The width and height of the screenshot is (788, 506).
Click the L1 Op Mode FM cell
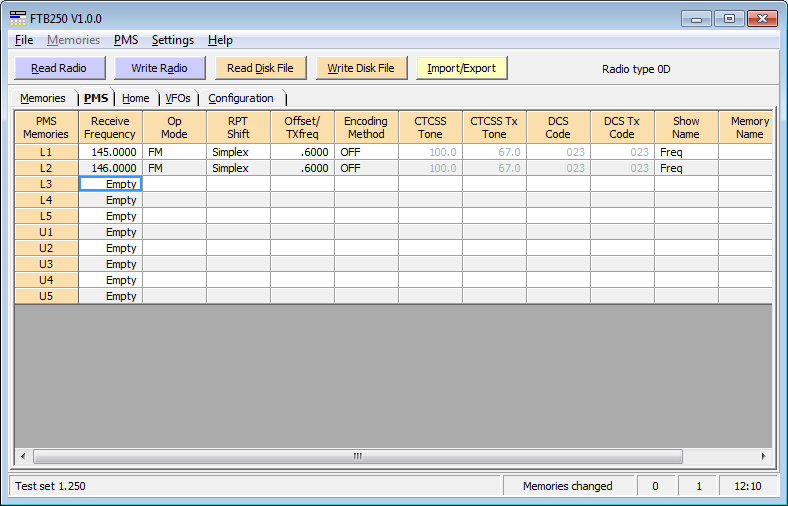pyautogui.click(x=174, y=152)
